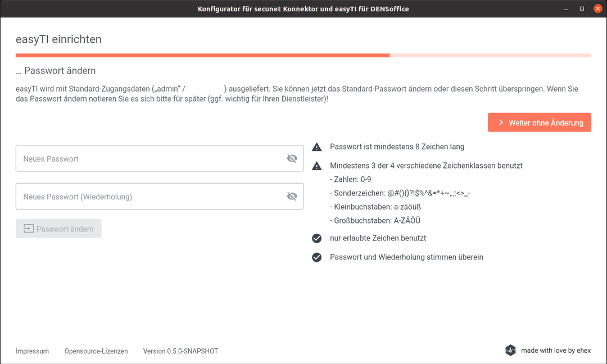Screen dimensions: 607x364
Task: Click the checkmark next to Wiederholung stimmen überein
Action: (x=317, y=257)
